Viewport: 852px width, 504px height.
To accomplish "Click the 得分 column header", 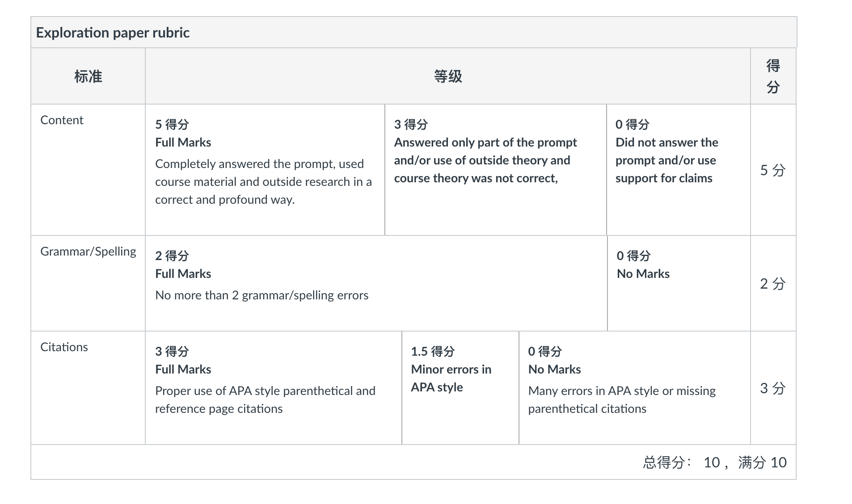I will click(773, 76).
